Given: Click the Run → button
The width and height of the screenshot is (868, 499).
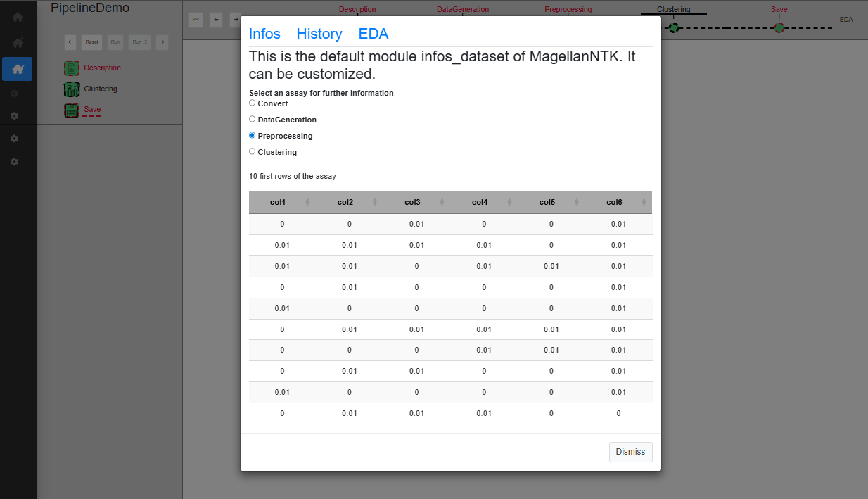Looking at the screenshot, I should point(140,42).
